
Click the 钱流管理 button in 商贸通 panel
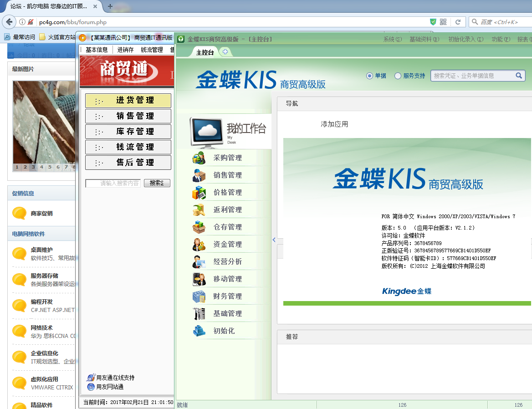click(128, 147)
